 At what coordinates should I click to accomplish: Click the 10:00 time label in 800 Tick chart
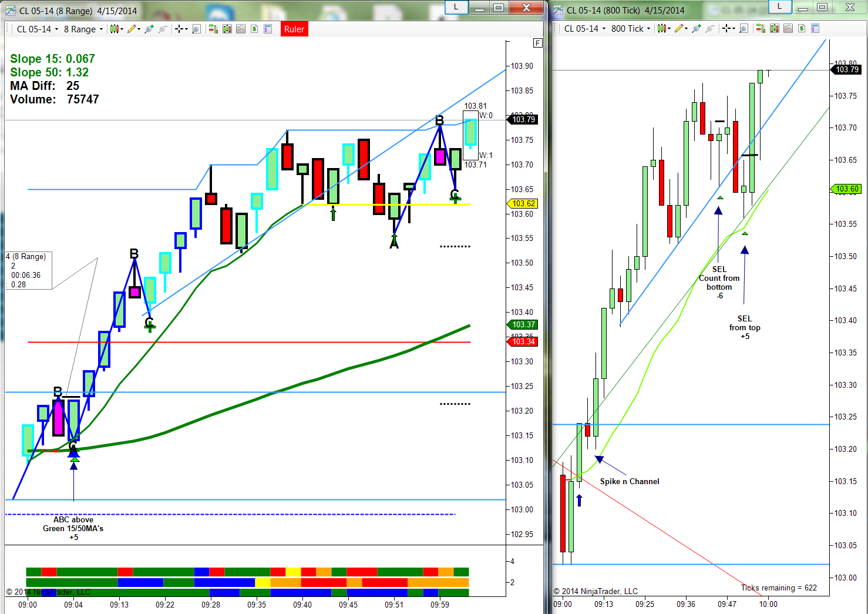point(768,604)
